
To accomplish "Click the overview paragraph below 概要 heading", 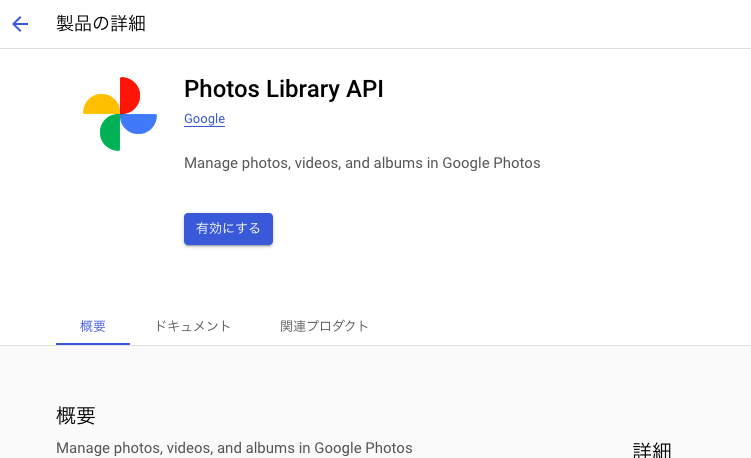I will tap(234, 448).
